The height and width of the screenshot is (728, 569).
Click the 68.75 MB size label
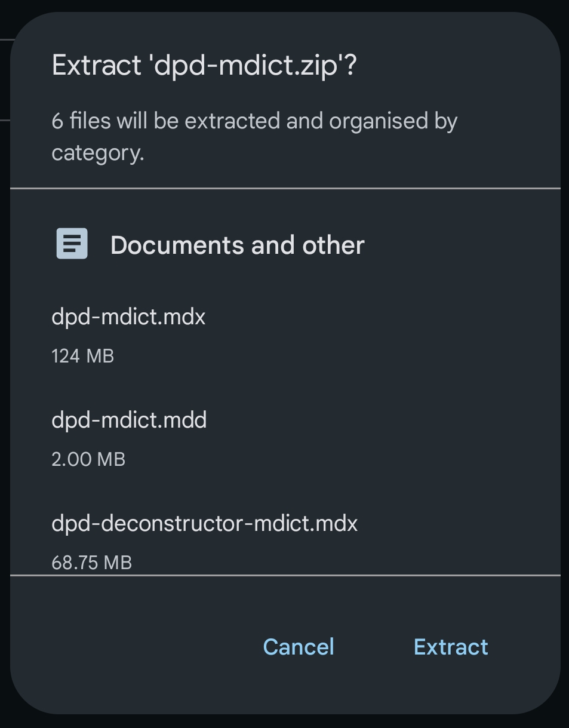tap(91, 562)
